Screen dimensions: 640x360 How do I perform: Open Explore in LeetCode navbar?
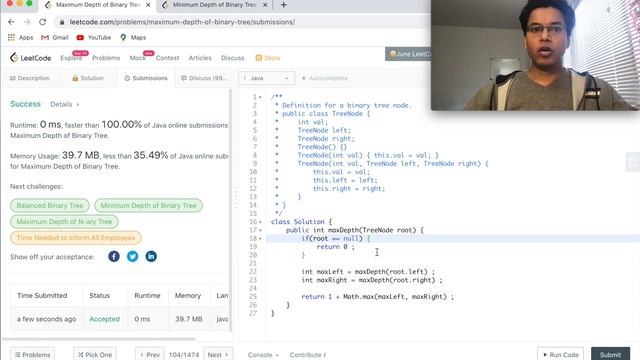tap(71, 58)
